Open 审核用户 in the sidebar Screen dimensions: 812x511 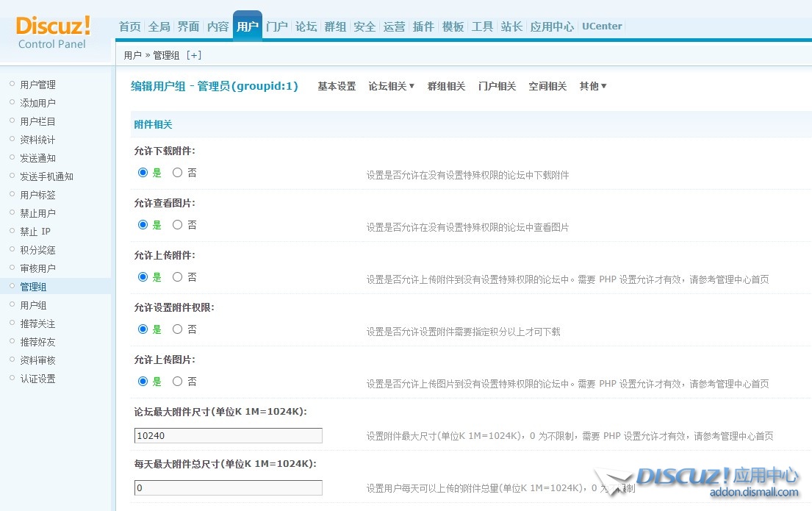[x=37, y=268]
